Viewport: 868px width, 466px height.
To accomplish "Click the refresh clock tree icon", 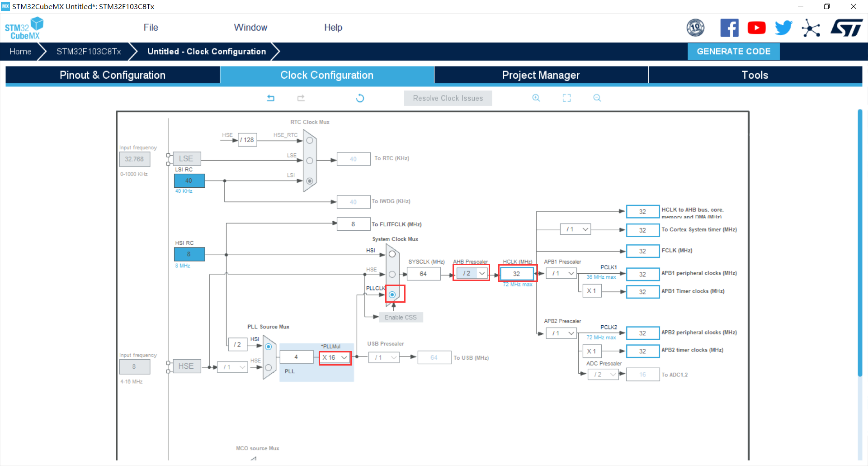I will [360, 98].
